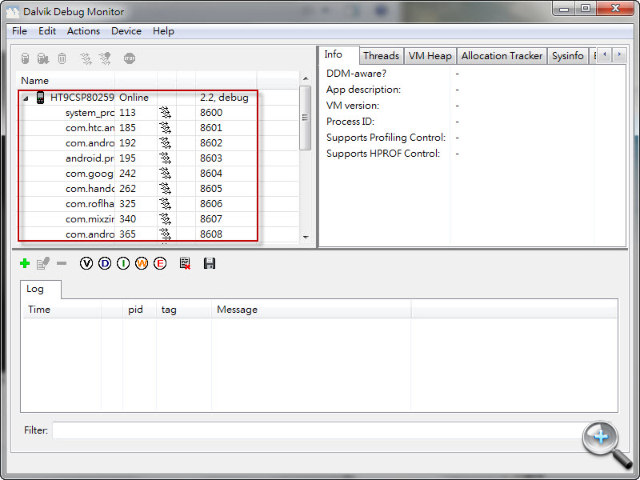Switch to the Threads tab
This screenshot has width=640, height=480.
coord(381,56)
